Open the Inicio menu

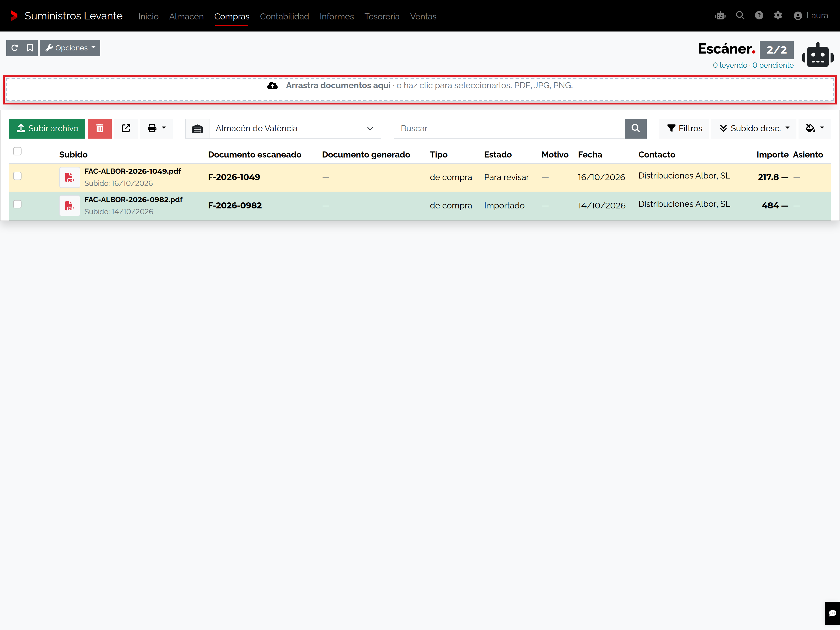[x=149, y=16]
